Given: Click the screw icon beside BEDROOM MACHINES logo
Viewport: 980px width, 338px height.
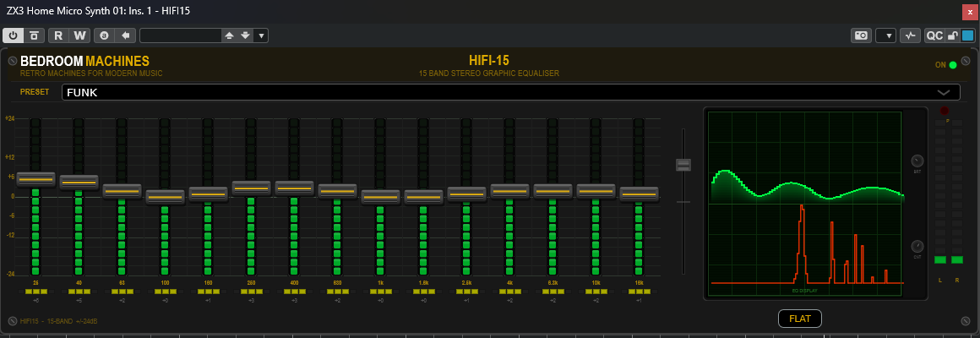Looking at the screenshot, I should [x=12, y=61].
